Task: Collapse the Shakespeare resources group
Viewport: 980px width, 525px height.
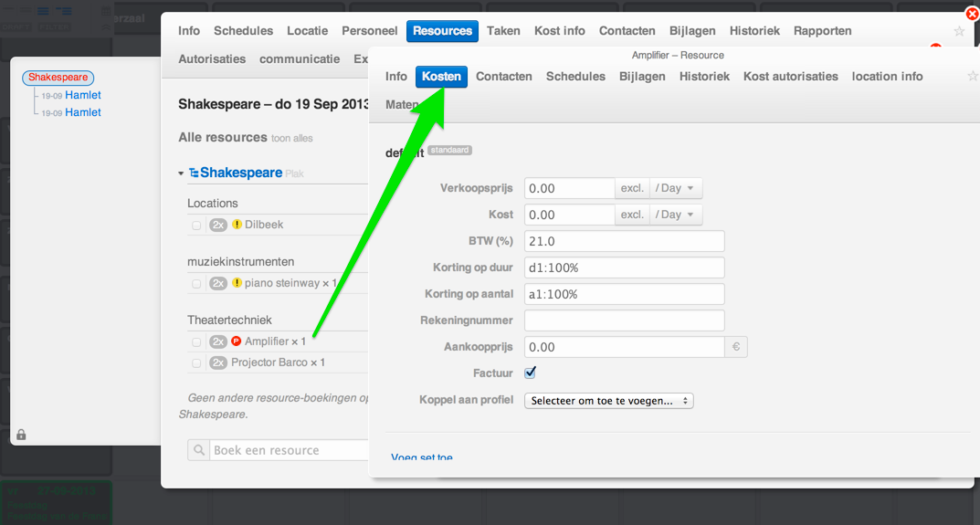Action: [x=182, y=173]
